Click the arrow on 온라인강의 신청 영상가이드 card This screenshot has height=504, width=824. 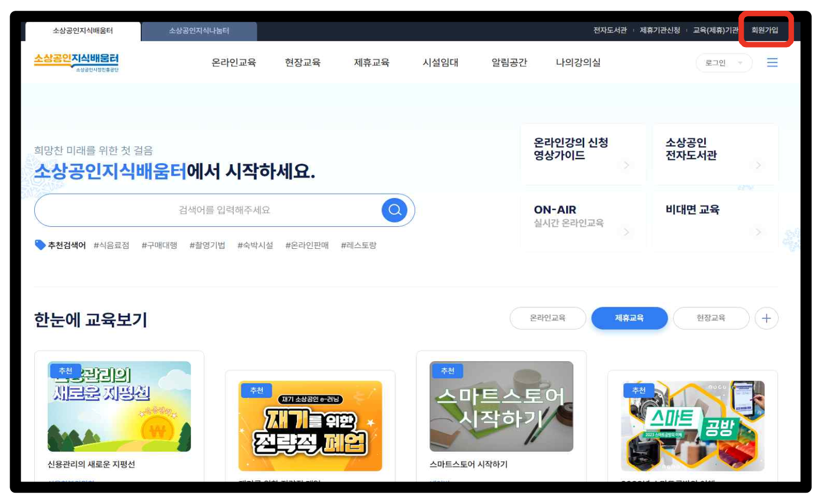tap(626, 165)
